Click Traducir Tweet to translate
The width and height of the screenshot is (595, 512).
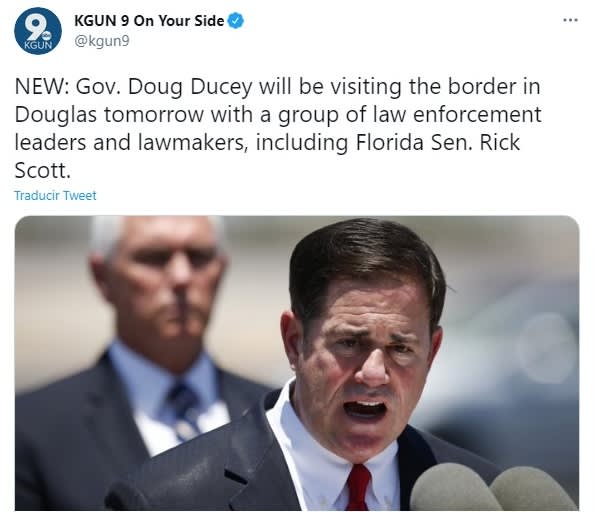(55, 195)
